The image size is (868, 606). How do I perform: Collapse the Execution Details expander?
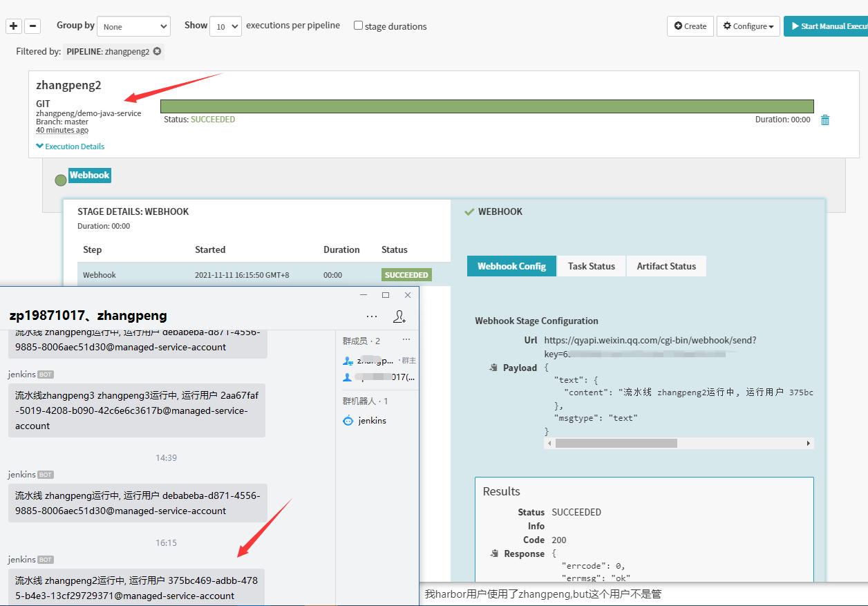(70, 146)
